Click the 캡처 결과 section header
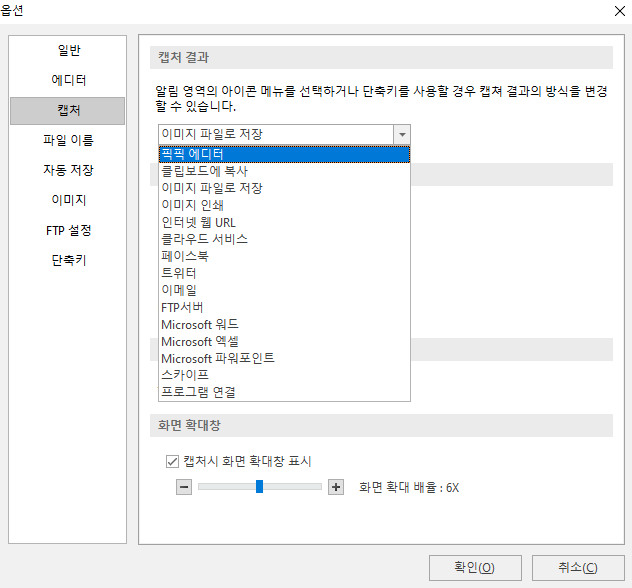Screen dimensions: 632x588 (381, 58)
